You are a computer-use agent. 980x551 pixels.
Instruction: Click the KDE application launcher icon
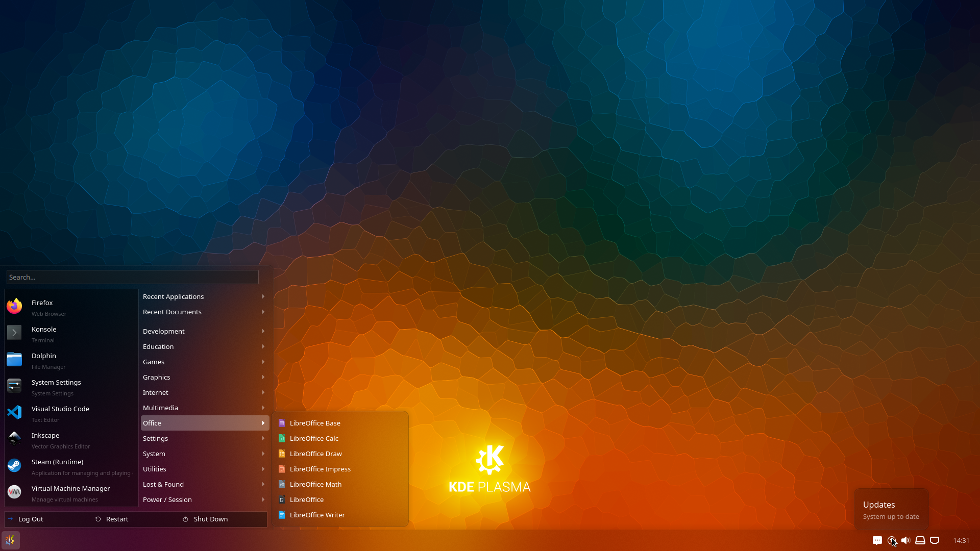pos(10,540)
